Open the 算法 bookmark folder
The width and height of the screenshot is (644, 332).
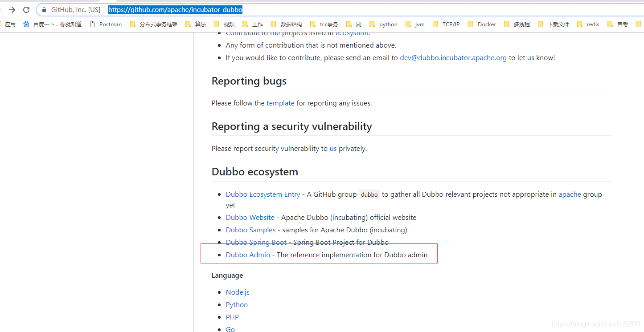(x=196, y=24)
